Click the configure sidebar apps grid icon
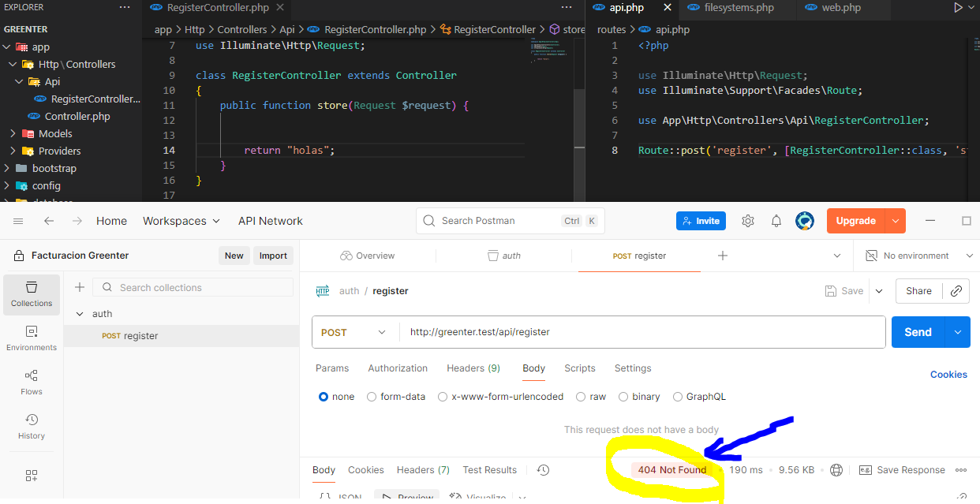Viewport: 980px width, 504px height. point(32,476)
